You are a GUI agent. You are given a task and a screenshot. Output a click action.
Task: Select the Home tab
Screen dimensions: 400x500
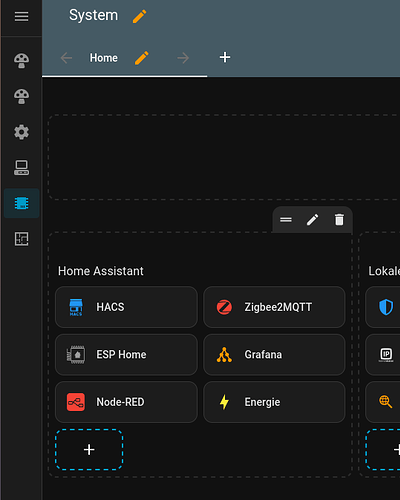pyautogui.click(x=104, y=58)
